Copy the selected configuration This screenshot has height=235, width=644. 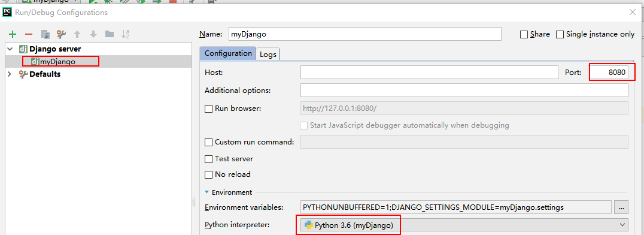[x=45, y=34]
